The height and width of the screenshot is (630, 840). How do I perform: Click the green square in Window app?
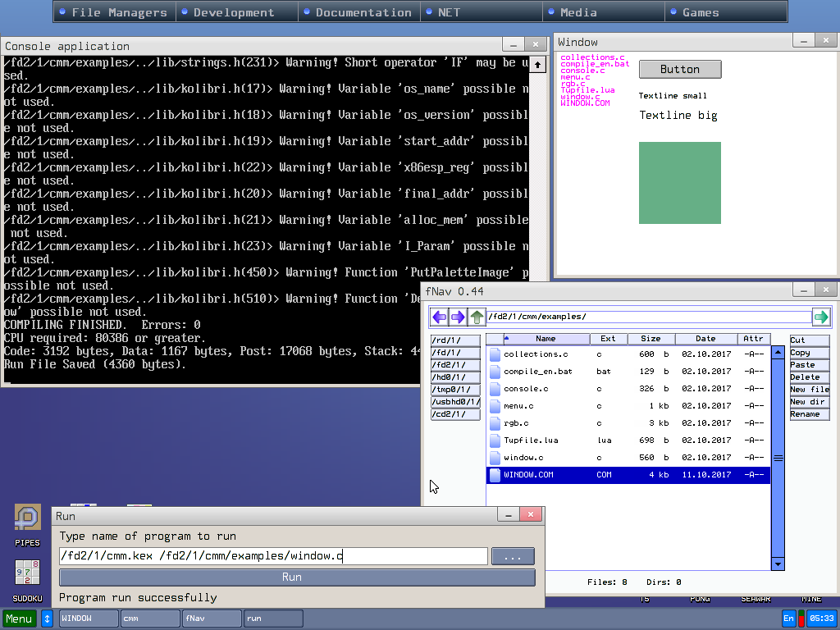coord(680,183)
